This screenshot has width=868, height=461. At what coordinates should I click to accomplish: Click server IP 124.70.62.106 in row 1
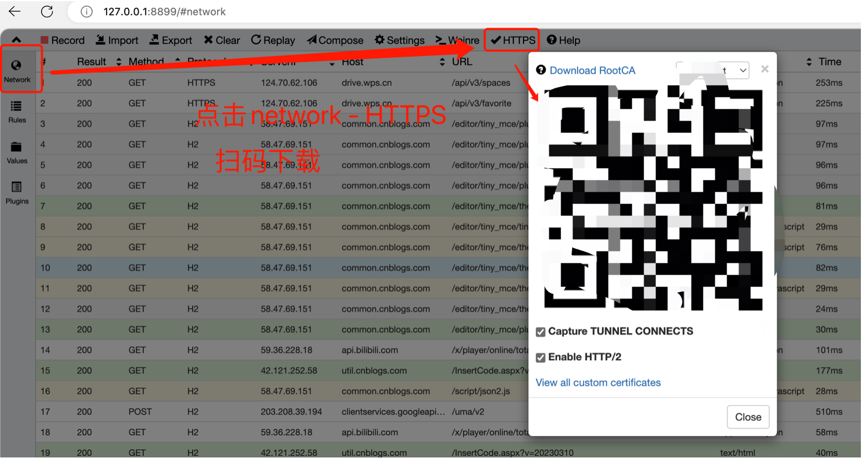click(289, 83)
